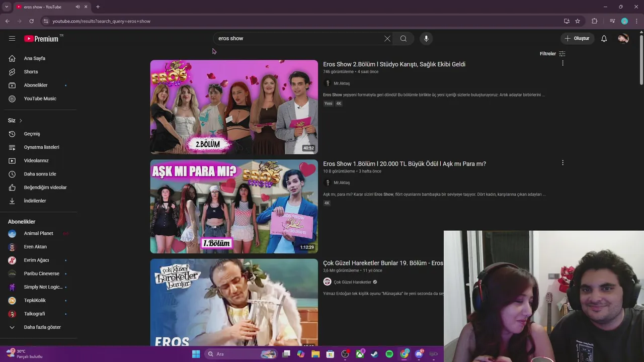Start voice search with the microphone

pyautogui.click(x=426, y=38)
